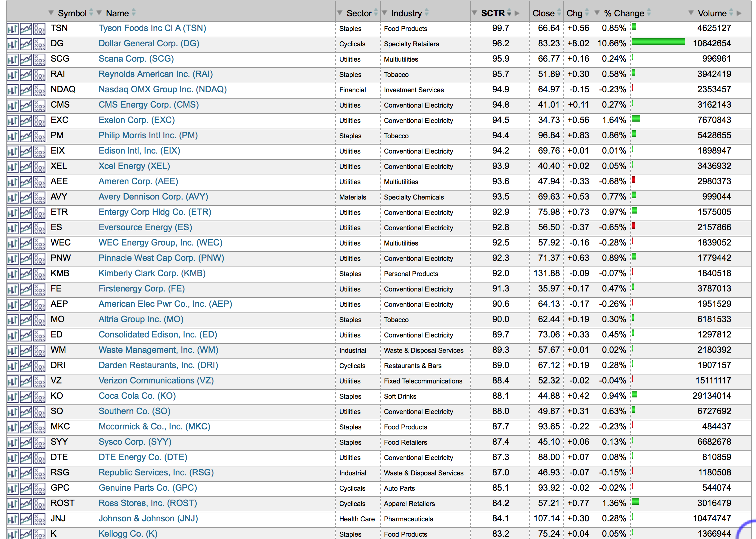Click the P&F chart icon for JNJ
This screenshot has height=539, width=756.
coord(39,519)
